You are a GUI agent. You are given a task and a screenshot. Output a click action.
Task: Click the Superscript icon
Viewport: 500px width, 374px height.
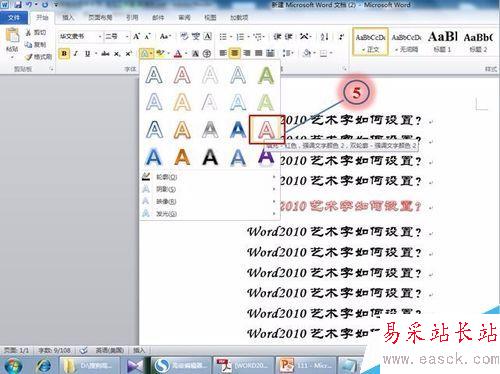[x=129, y=53]
